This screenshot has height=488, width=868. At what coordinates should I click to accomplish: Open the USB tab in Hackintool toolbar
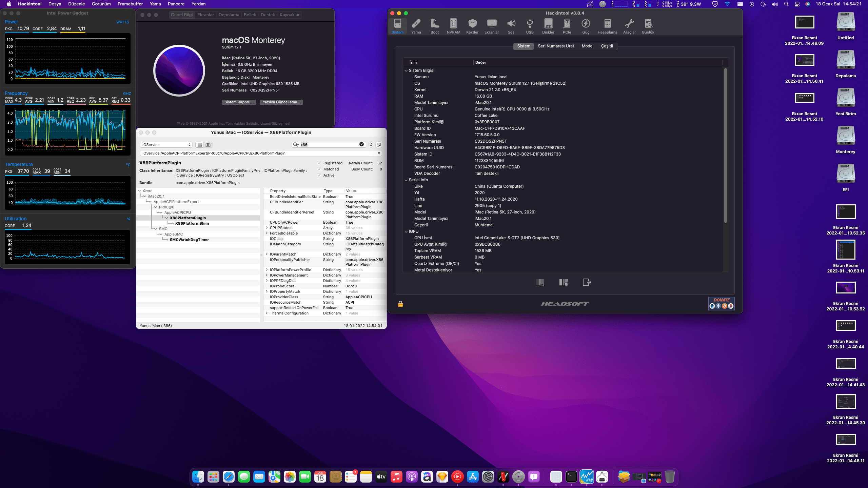click(530, 26)
